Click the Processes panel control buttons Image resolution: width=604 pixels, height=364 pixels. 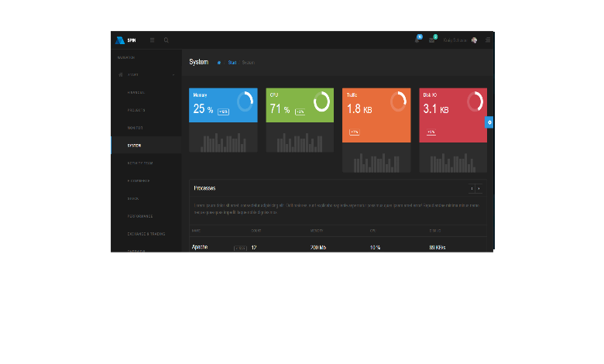pyautogui.click(x=475, y=188)
